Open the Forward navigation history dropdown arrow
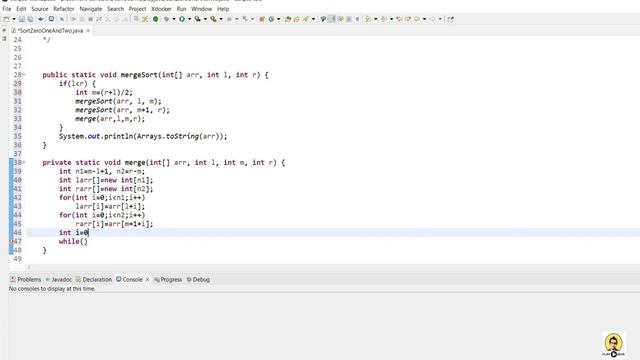640x360 pixels. pyautogui.click(x=440, y=19)
